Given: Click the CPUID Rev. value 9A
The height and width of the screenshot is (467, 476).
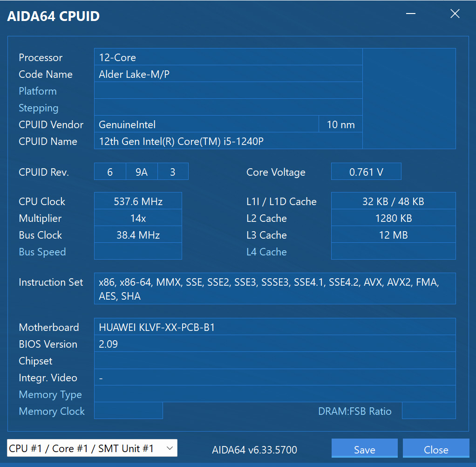Looking at the screenshot, I should (x=142, y=172).
